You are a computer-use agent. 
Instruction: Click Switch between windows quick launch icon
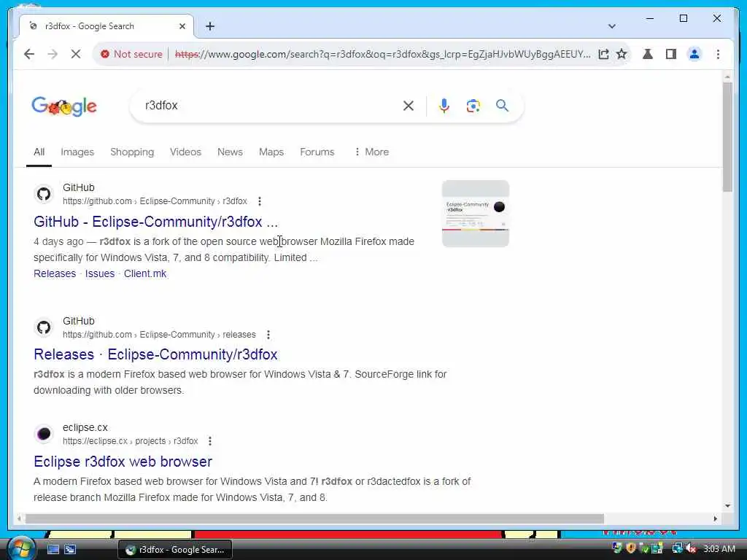click(x=70, y=550)
